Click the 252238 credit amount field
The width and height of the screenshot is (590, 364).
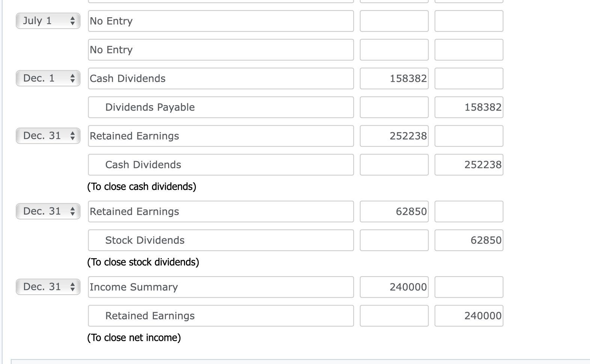(x=468, y=164)
